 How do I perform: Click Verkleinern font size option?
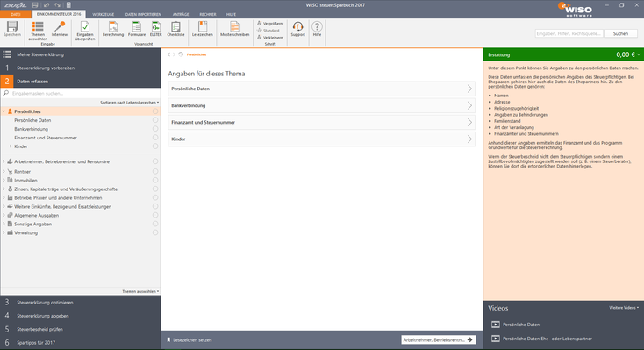(270, 38)
